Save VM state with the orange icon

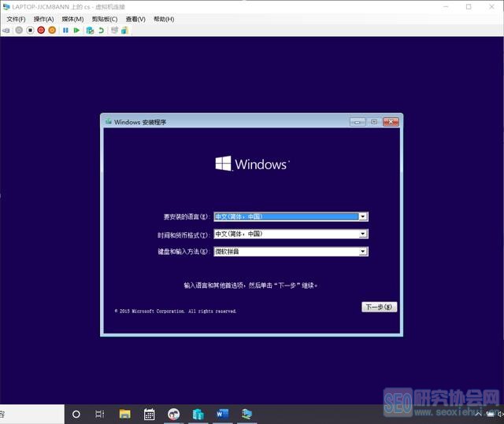pos(52,30)
